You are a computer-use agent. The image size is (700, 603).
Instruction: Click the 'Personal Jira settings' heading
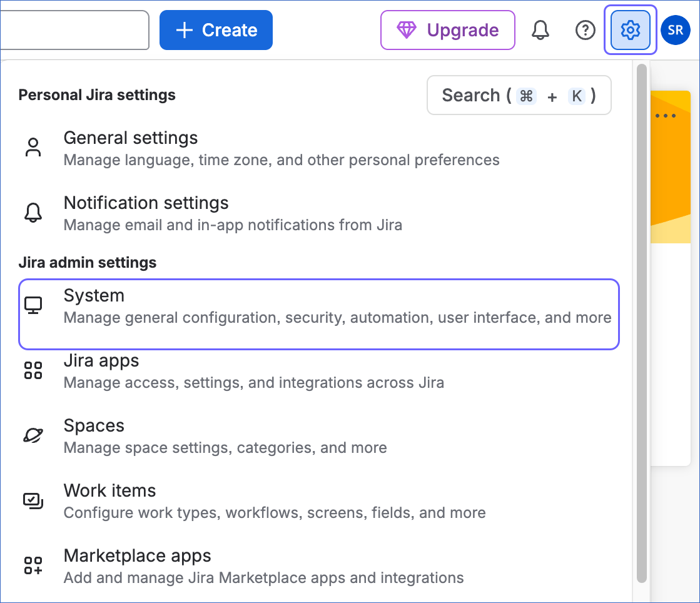coord(97,95)
